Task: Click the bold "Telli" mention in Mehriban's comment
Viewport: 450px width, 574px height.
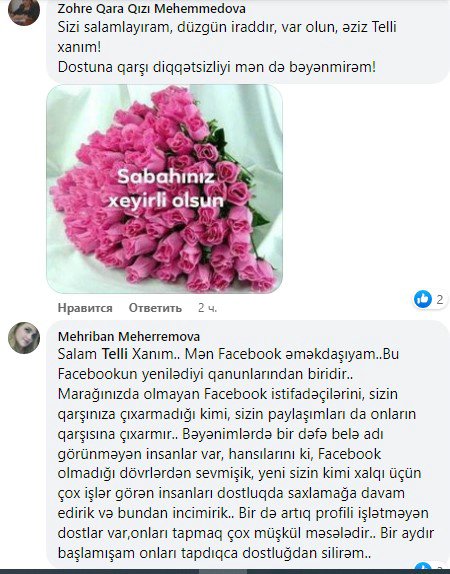Action: pos(115,354)
